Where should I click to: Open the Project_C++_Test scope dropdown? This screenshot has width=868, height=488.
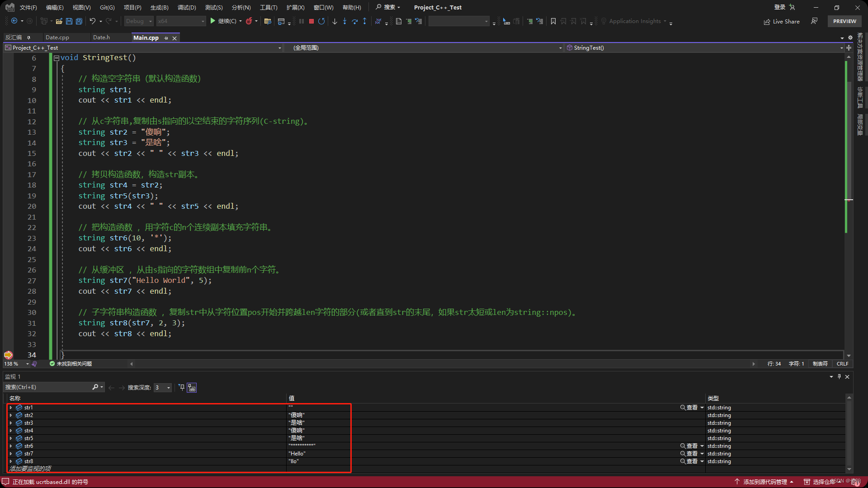(143, 48)
